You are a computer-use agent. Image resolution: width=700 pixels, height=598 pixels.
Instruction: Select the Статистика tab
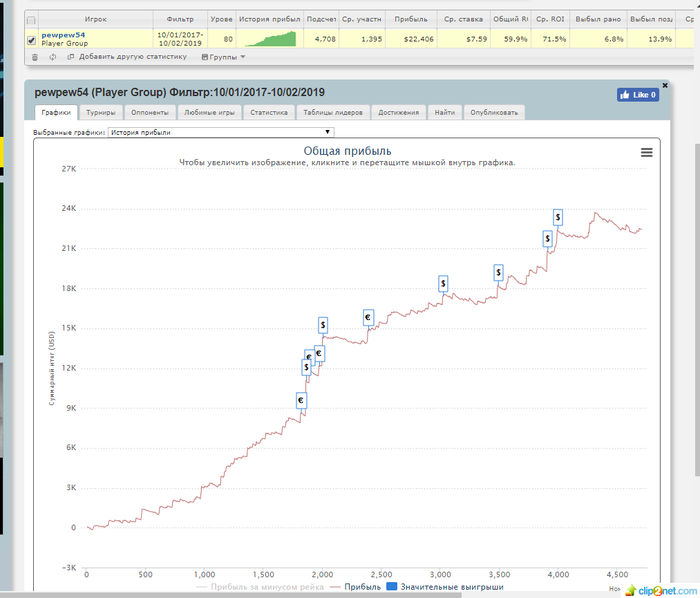269,112
